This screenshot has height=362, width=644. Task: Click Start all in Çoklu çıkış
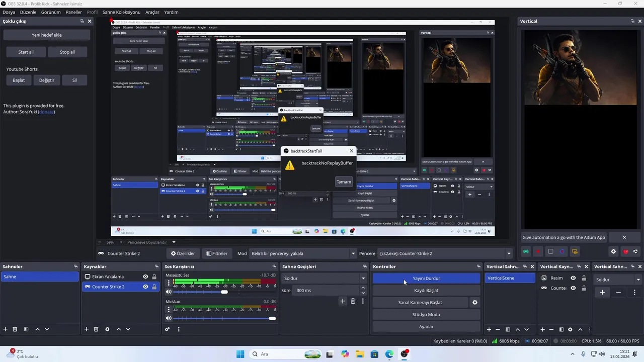[x=26, y=52]
